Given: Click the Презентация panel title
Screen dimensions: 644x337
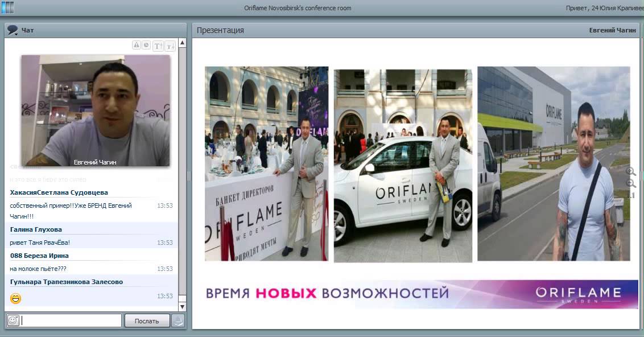Looking at the screenshot, I should (220, 30).
